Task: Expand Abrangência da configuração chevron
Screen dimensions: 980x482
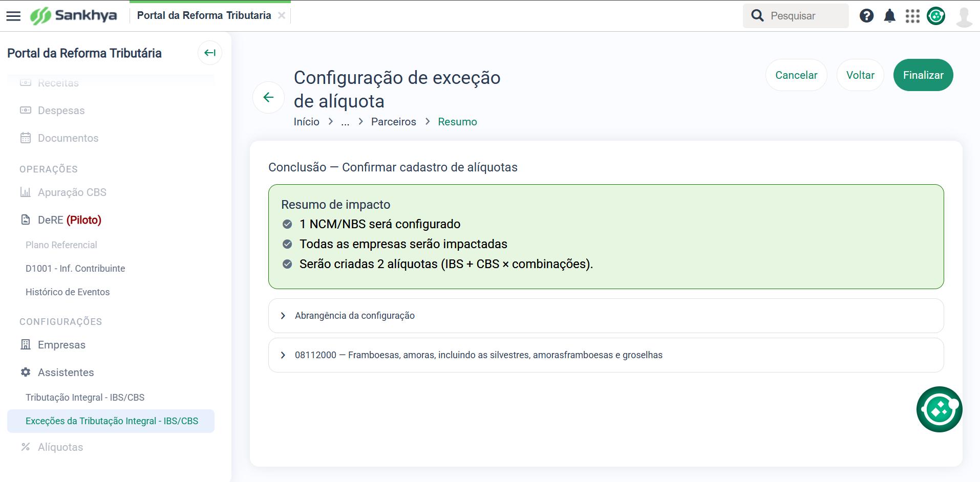Action: click(x=283, y=316)
